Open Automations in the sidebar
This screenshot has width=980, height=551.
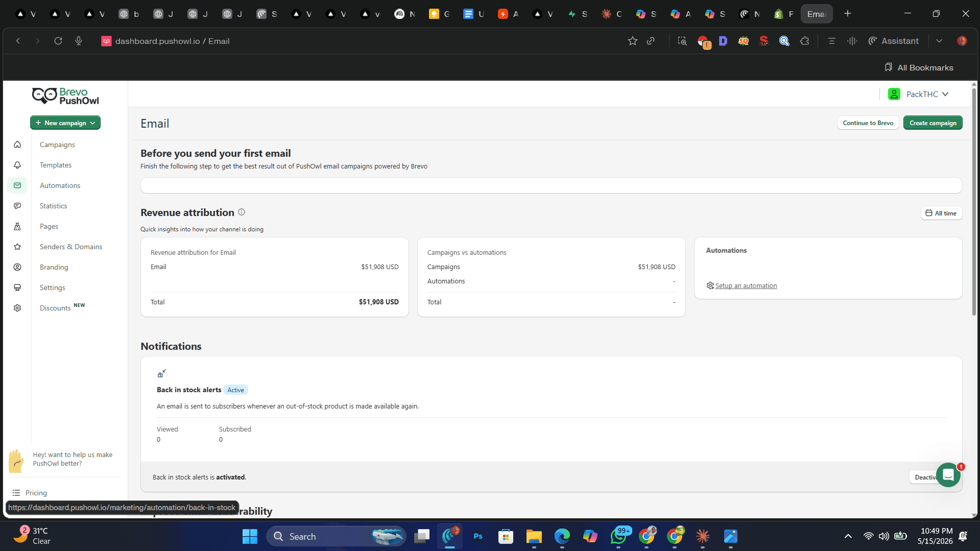coord(60,185)
